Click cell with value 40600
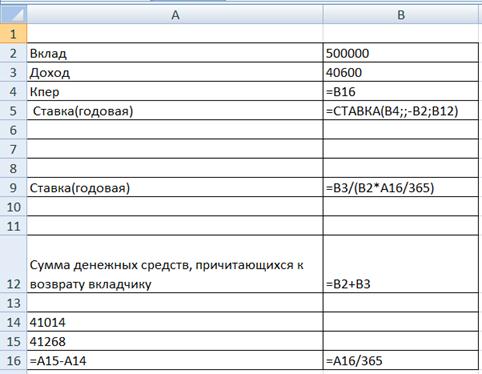Viewport: 482px width, 374px height. [401, 72]
